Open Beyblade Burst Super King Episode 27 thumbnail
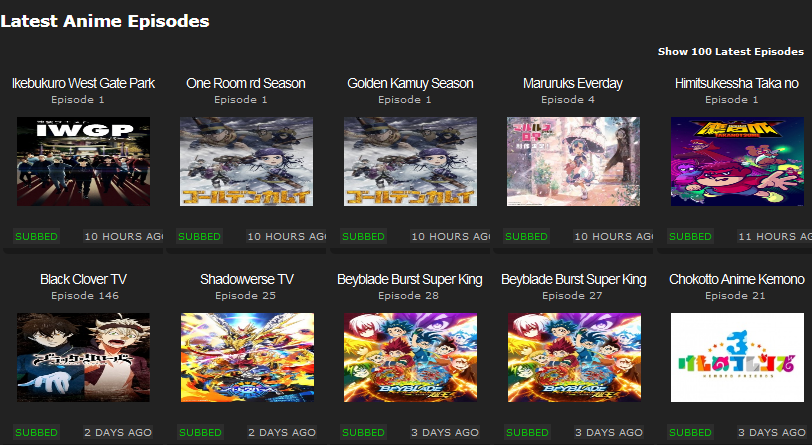This screenshot has width=812, height=445. [574, 357]
